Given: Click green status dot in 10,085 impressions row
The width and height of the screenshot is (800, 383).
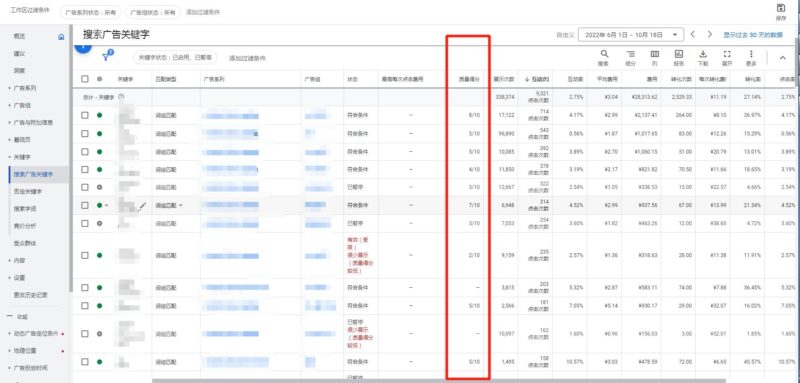Looking at the screenshot, I should pos(99,152).
